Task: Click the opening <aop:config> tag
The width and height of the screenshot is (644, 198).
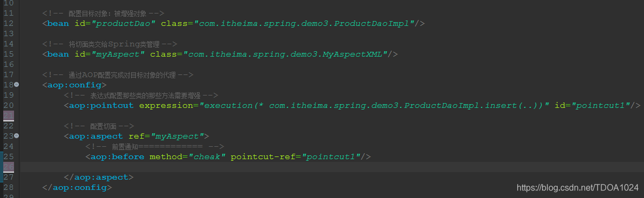Action: click(x=74, y=85)
